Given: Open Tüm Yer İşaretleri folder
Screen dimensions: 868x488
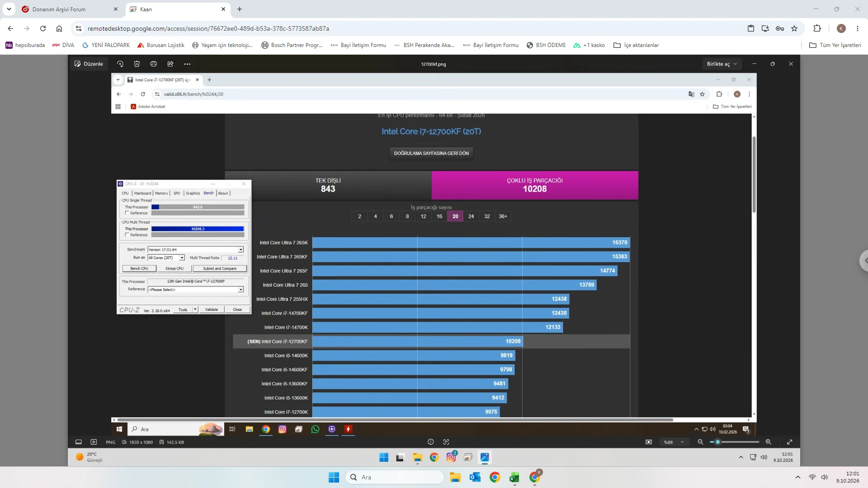Looking at the screenshot, I should [835, 45].
